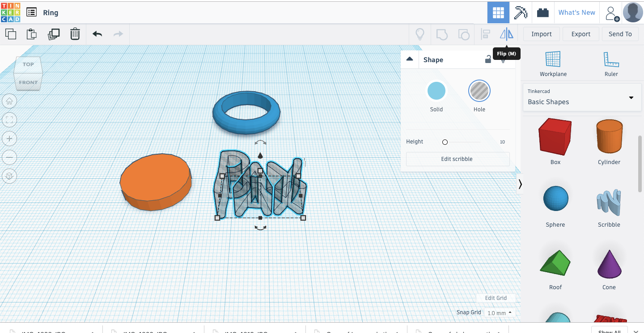The width and height of the screenshot is (644, 333).
Task: Adjust the Height slider handle
Action: coord(445,142)
